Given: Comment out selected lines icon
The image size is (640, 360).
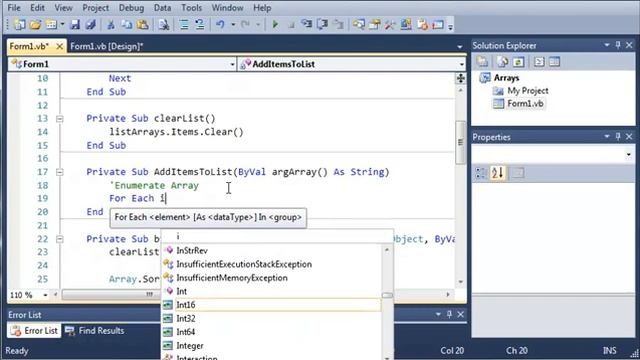Looking at the screenshot, I should coord(184,25).
